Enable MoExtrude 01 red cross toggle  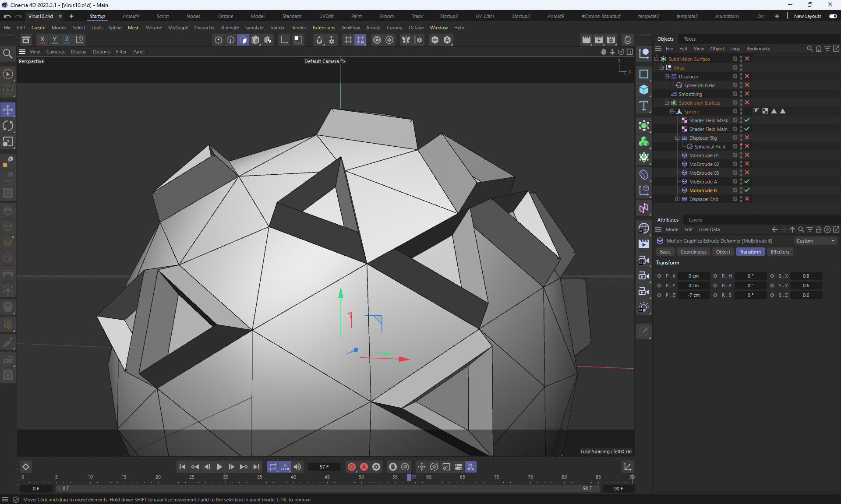(747, 155)
